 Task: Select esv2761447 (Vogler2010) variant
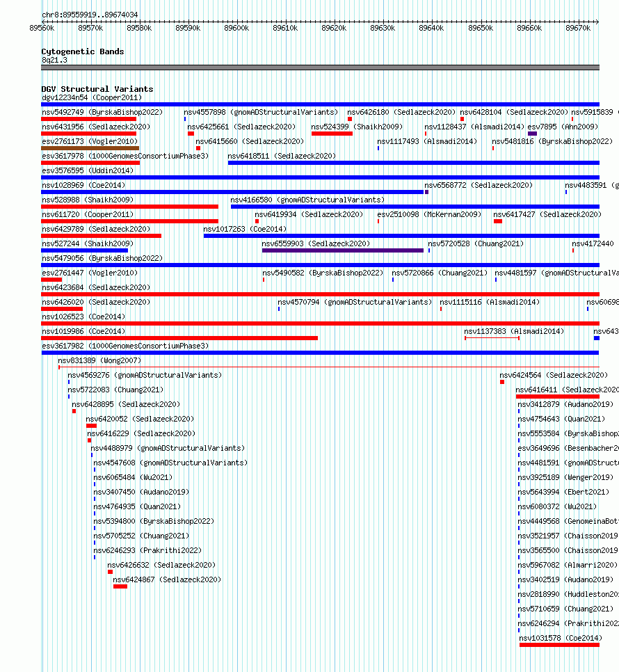click(x=90, y=273)
